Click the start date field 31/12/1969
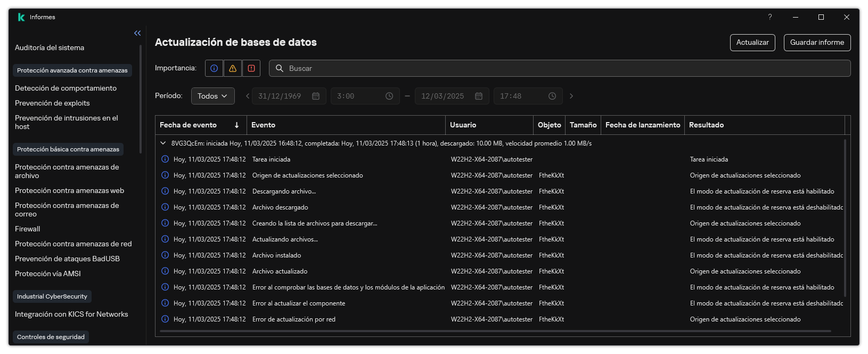 coord(289,96)
